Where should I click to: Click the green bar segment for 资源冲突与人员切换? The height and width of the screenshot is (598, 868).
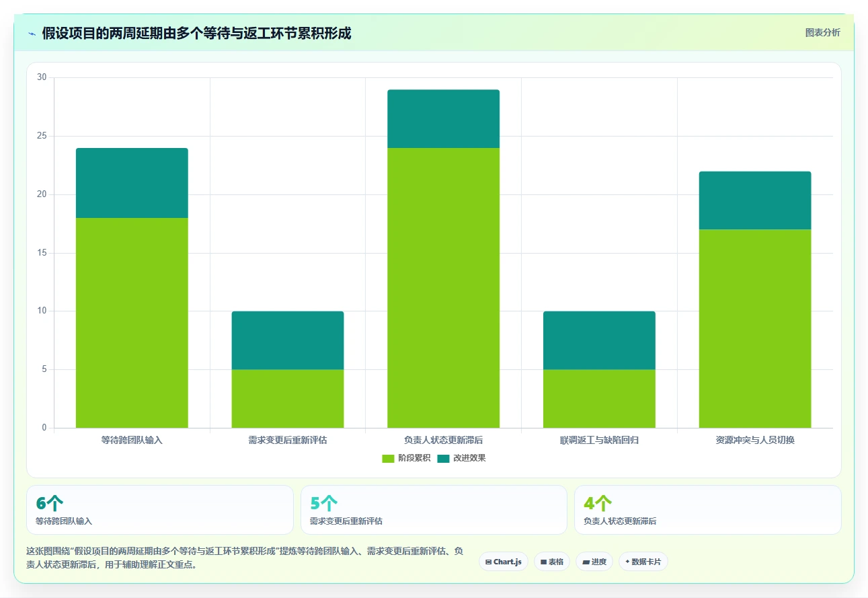pyautogui.click(x=755, y=329)
